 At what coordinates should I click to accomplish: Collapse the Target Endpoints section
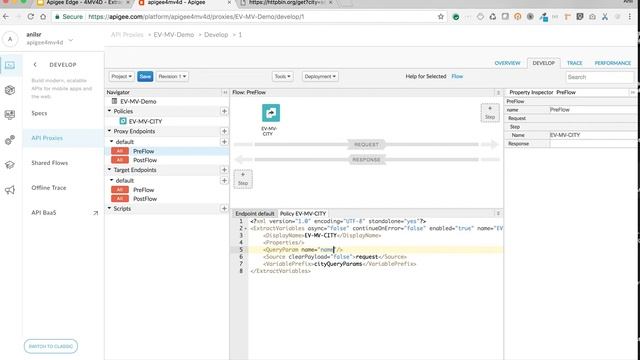click(109, 170)
